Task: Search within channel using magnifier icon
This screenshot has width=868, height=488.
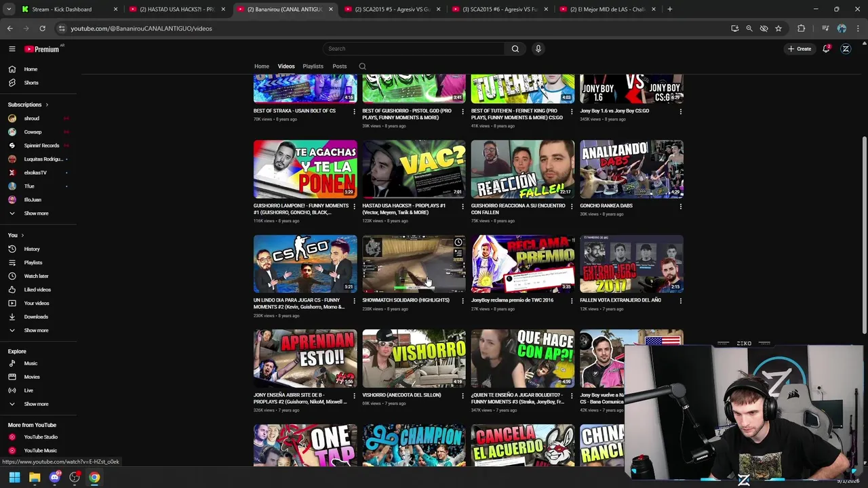Action: pyautogui.click(x=362, y=66)
